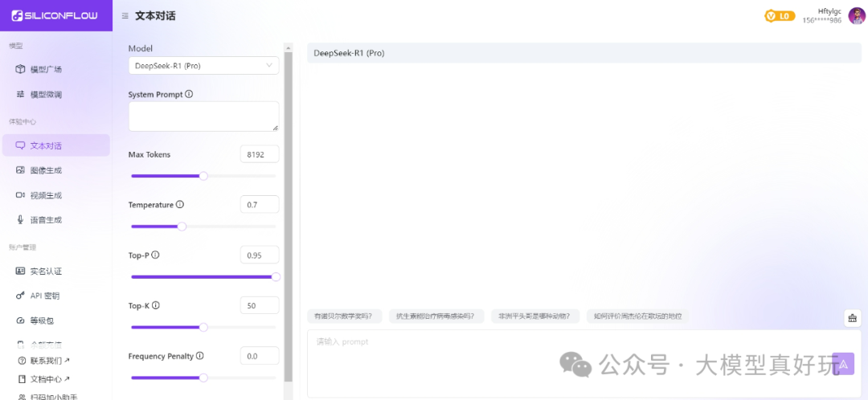Show System Prompt info tooltip icon
The height and width of the screenshot is (400, 868).
tap(189, 94)
